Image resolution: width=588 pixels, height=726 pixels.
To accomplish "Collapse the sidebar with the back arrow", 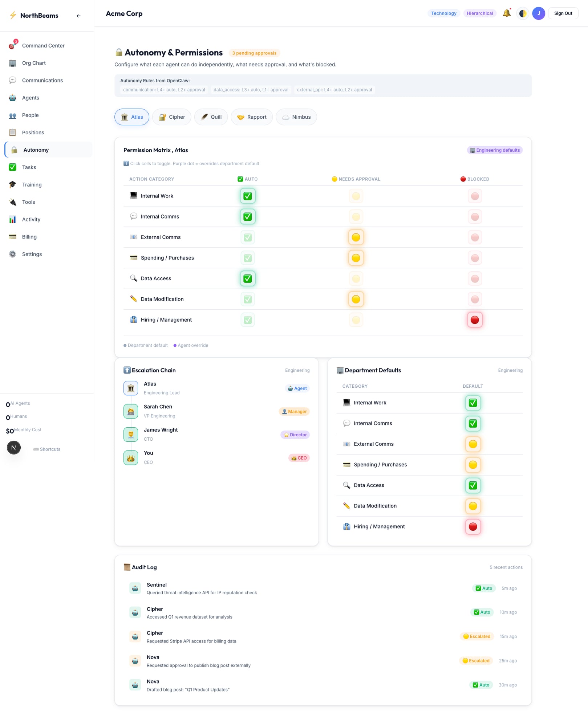I will pyautogui.click(x=78, y=16).
